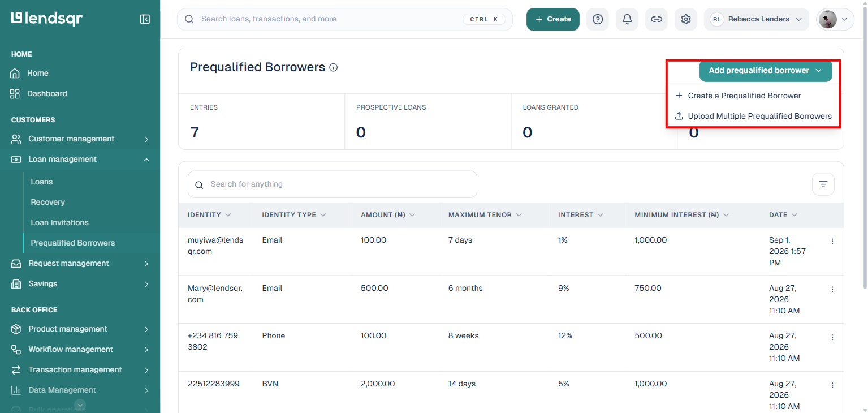
Task: Open row actions for Mary@lendsqr.com
Action: [x=832, y=289]
